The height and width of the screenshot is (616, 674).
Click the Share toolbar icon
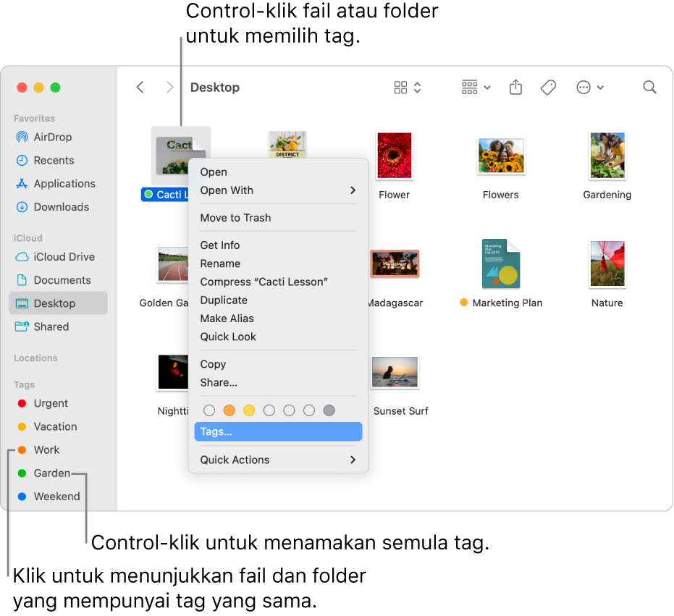tap(515, 88)
